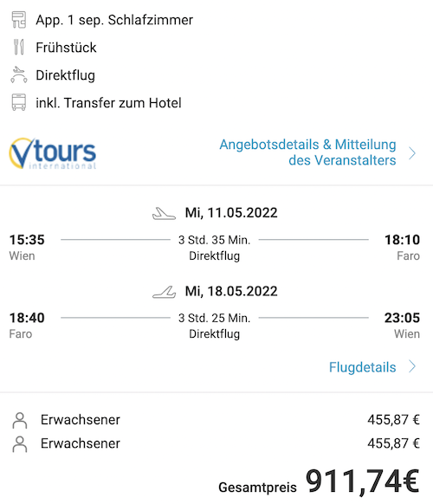Open the Flugdetails link
Screen dimensions: 433x504
[x=362, y=367]
